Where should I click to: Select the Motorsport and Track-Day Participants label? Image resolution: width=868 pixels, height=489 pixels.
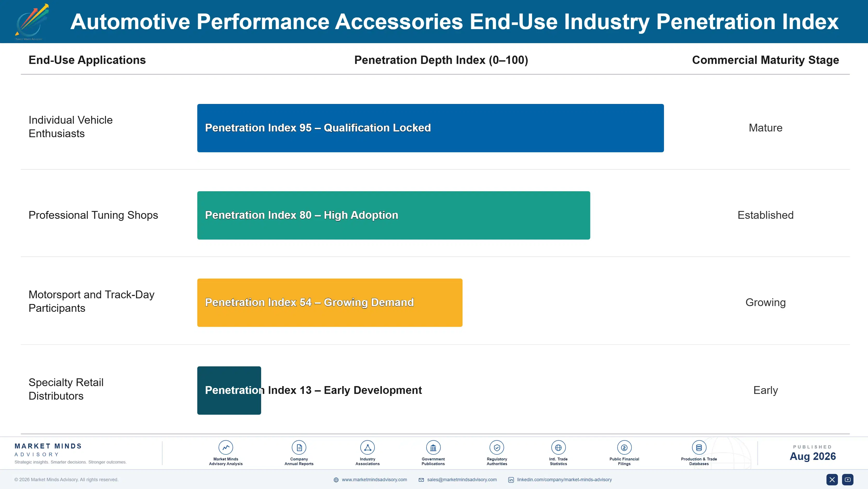(x=91, y=301)
